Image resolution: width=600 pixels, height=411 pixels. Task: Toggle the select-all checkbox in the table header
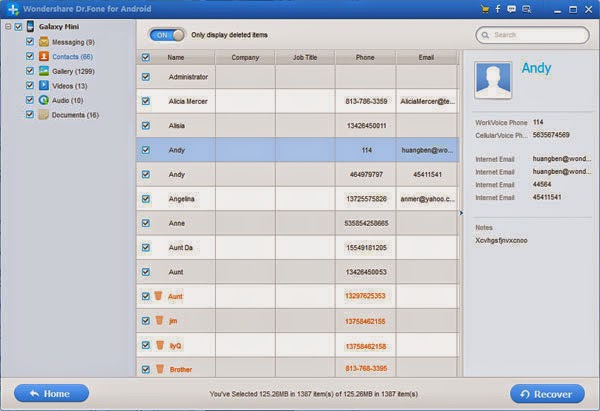pyautogui.click(x=146, y=57)
